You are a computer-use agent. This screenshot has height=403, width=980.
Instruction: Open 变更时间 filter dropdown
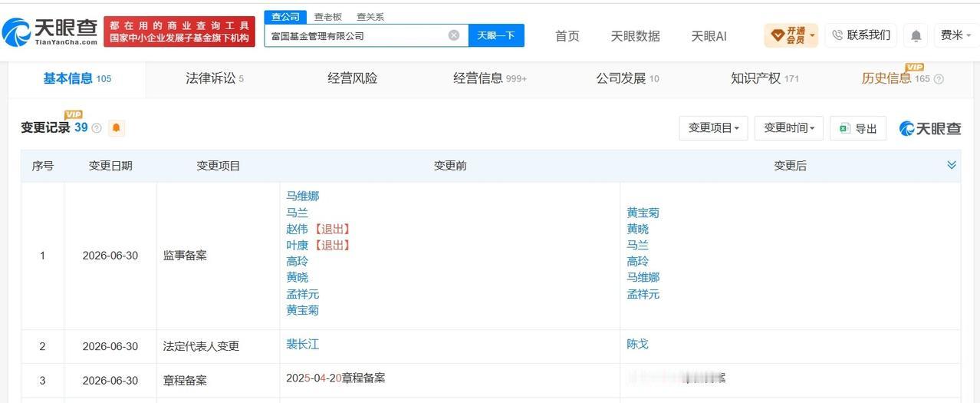click(789, 128)
